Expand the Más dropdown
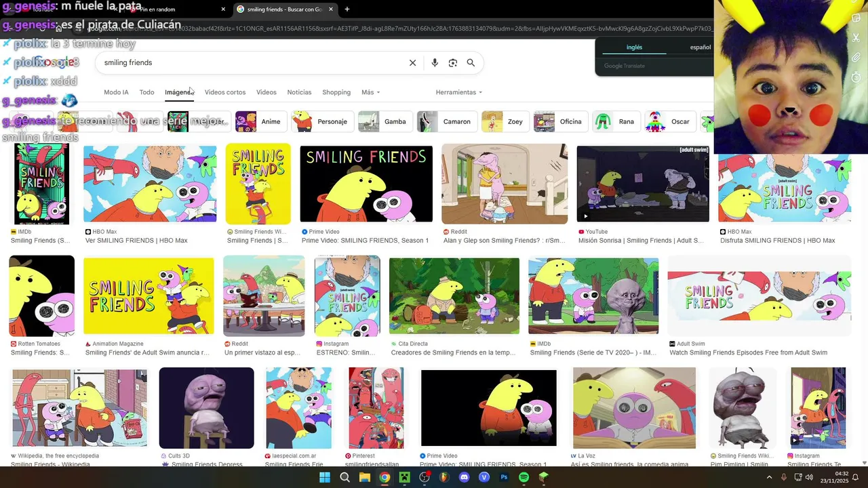This screenshot has width=868, height=488. click(370, 92)
